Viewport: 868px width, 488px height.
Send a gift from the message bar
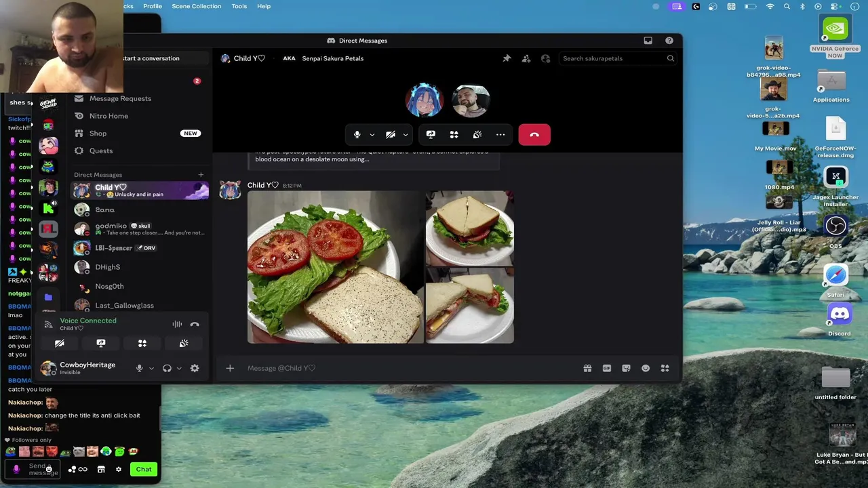pyautogui.click(x=587, y=368)
